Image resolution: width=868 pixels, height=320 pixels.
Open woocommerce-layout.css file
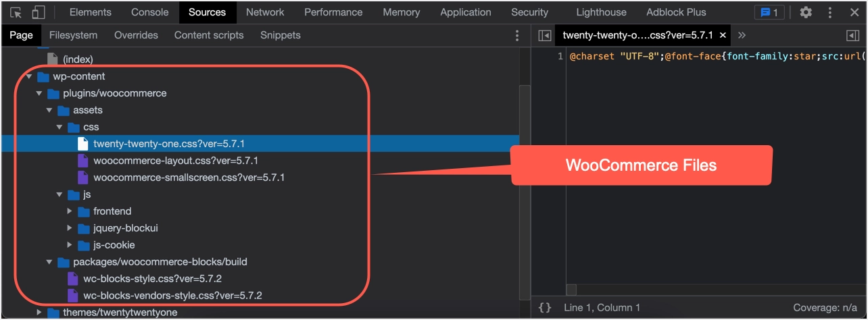pyautogui.click(x=175, y=161)
